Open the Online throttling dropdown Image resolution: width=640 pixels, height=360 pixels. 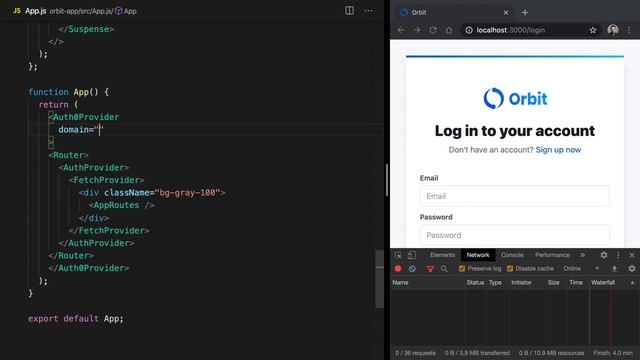click(x=581, y=269)
